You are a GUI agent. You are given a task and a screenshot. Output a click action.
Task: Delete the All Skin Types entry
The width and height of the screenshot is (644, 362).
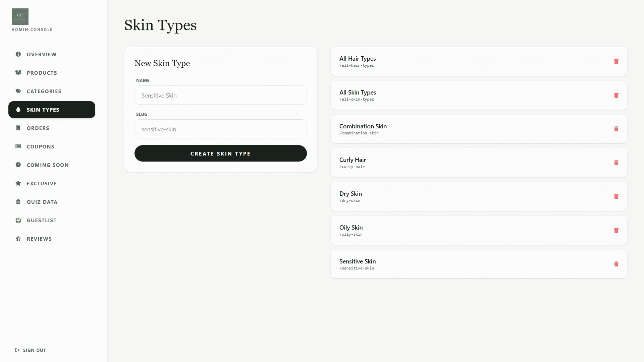pos(616,95)
